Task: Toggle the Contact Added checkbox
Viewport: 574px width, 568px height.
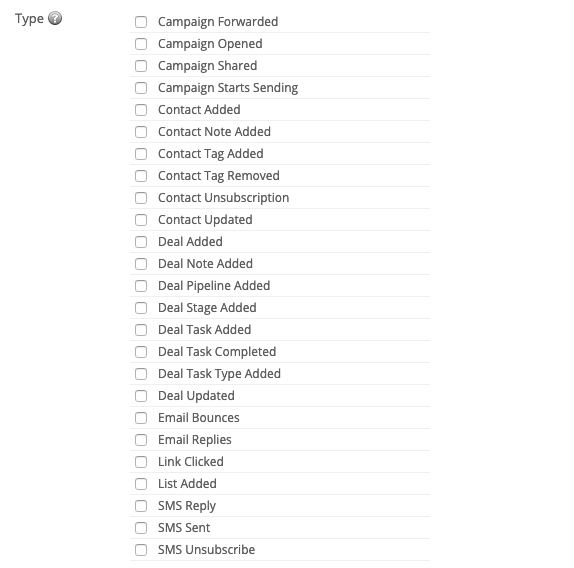Action: (141, 110)
